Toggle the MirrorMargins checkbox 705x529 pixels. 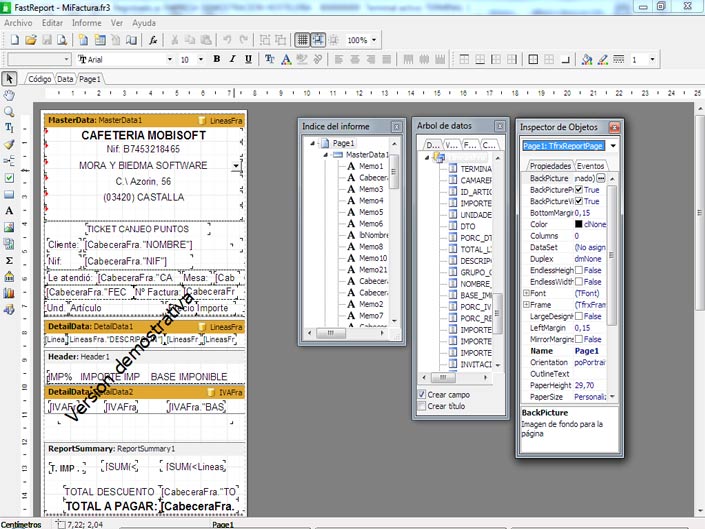click(x=579, y=339)
